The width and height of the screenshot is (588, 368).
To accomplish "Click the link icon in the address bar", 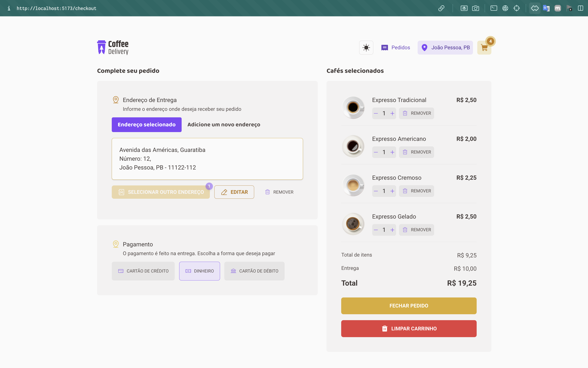I will pos(441,8).
